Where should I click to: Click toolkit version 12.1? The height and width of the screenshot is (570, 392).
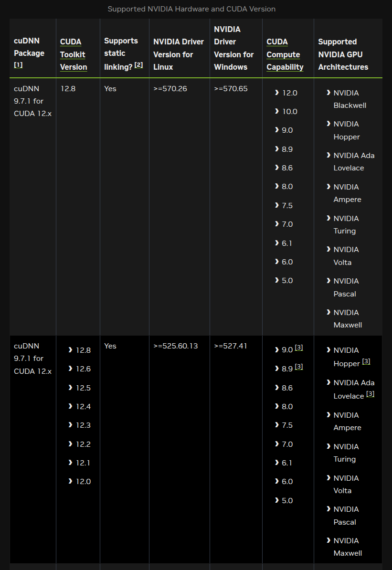click(x=83, y=463)
